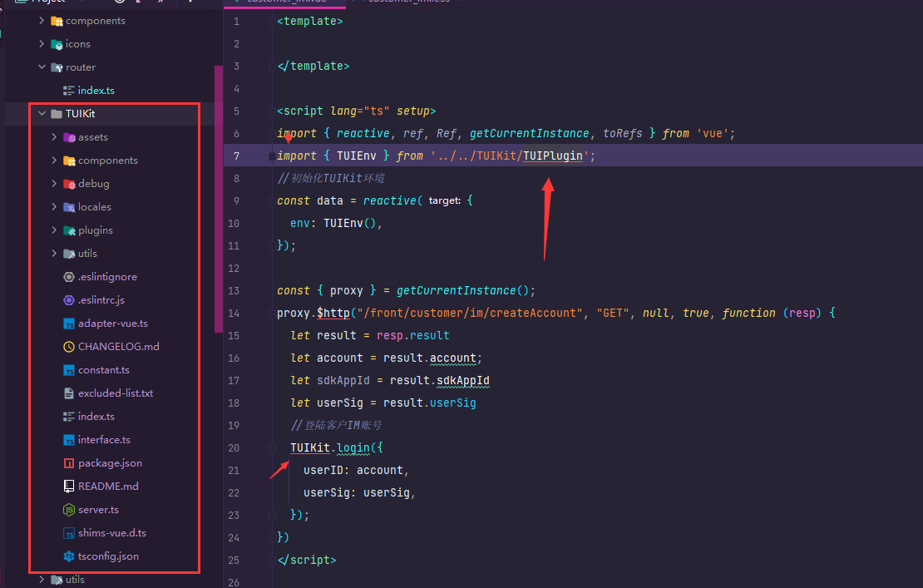
Task: Click the red intention bulb on line 6
Action: pyautogui.click(x=289, y=139)
